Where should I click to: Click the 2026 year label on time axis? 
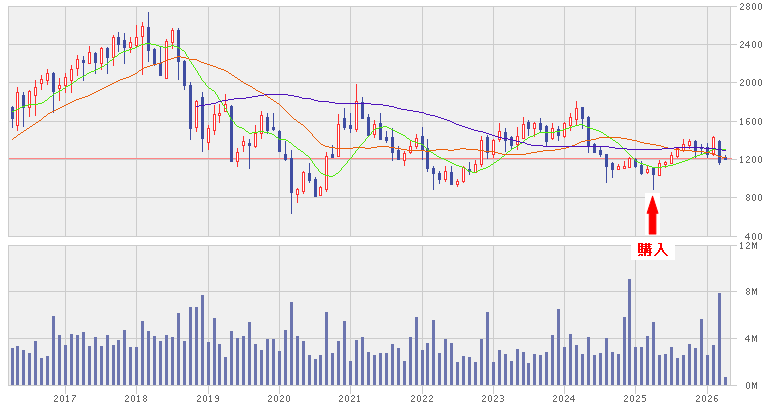coord(705,399)
